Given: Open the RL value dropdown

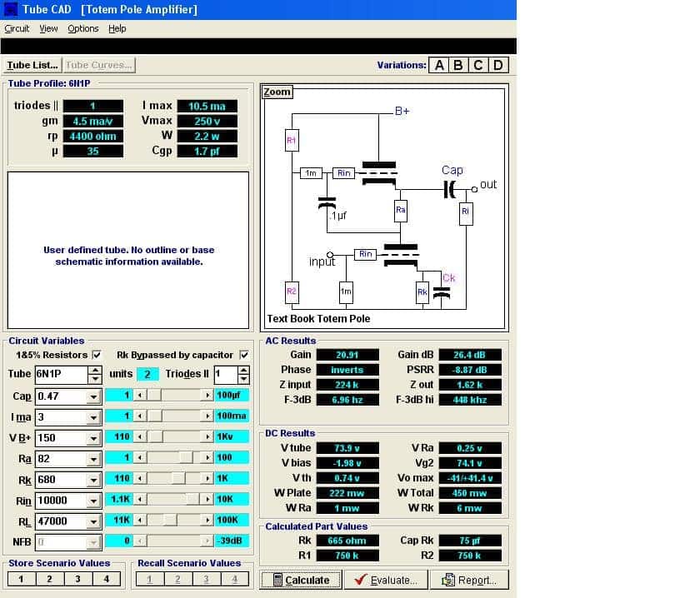Looking at the screenshot, I should tap(93, 521).
